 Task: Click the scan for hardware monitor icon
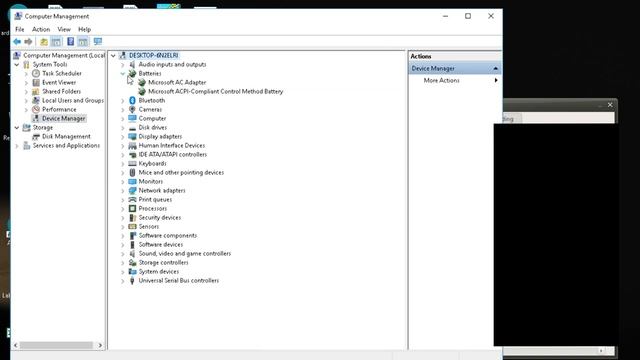tap(98, 42)
